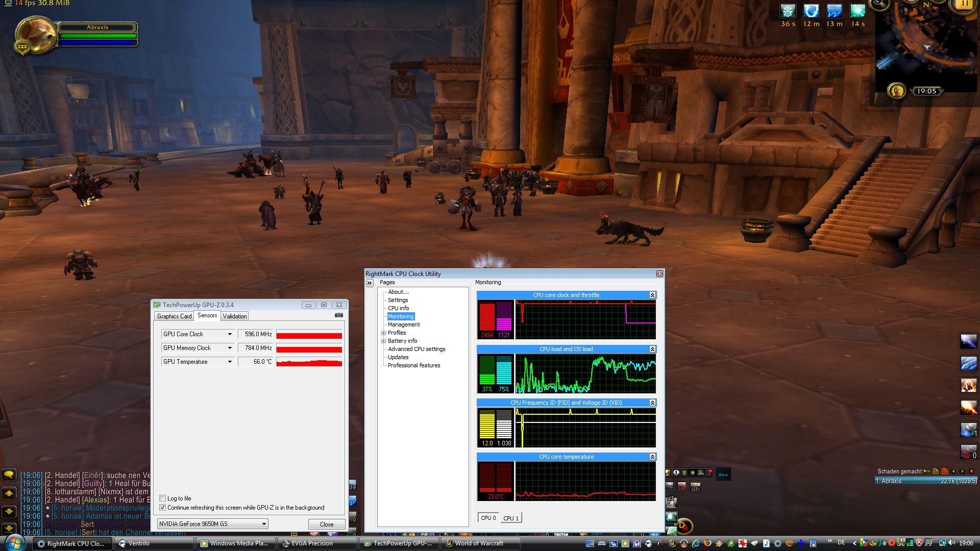The image size is (980, 551).
Task: Expand the Battery info tree node
Action: [x=383, y=341]
